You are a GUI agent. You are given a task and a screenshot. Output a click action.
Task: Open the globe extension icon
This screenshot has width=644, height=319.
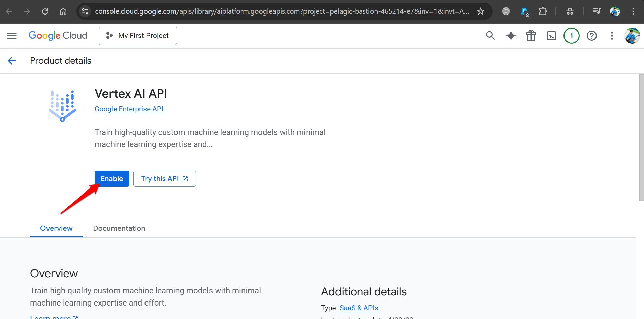506,11
